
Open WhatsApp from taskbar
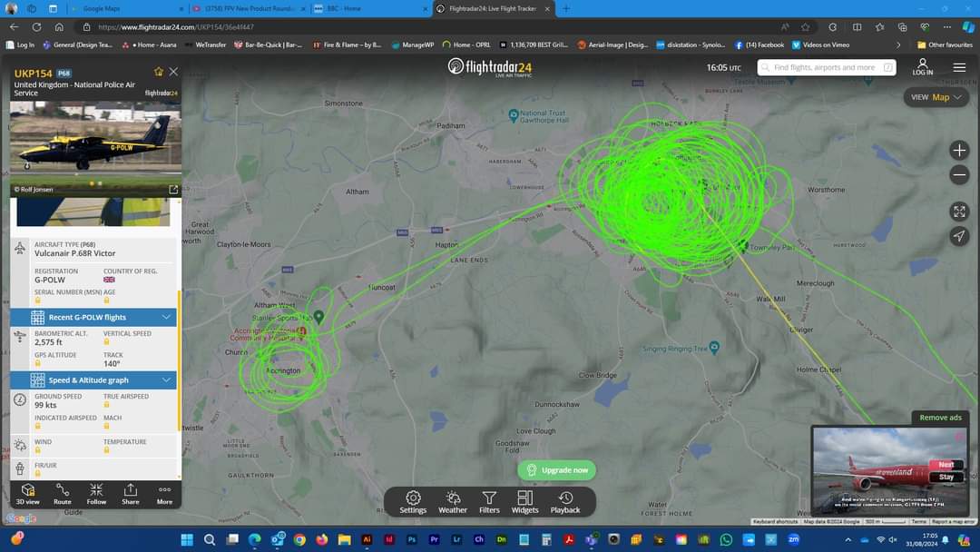(726, 539)
